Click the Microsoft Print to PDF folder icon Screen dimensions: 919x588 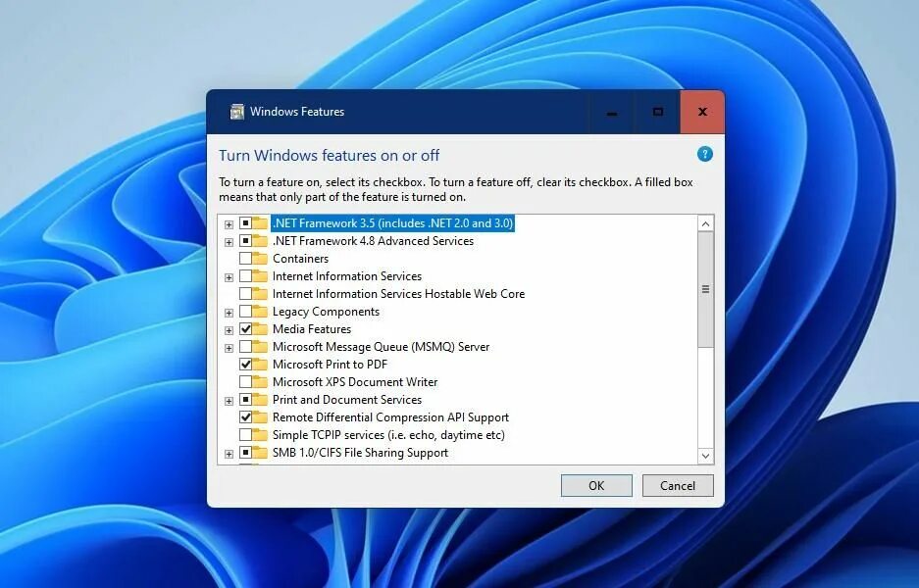(260, 365)
